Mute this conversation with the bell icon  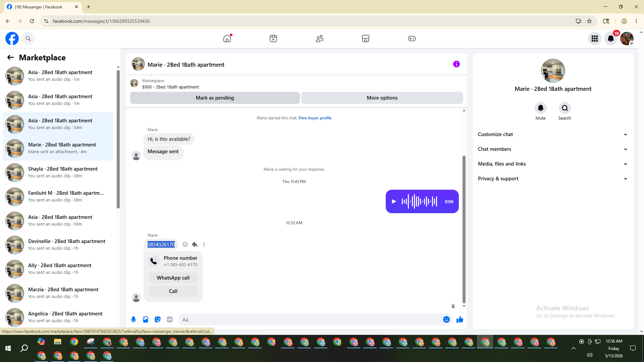click(541, 108)
